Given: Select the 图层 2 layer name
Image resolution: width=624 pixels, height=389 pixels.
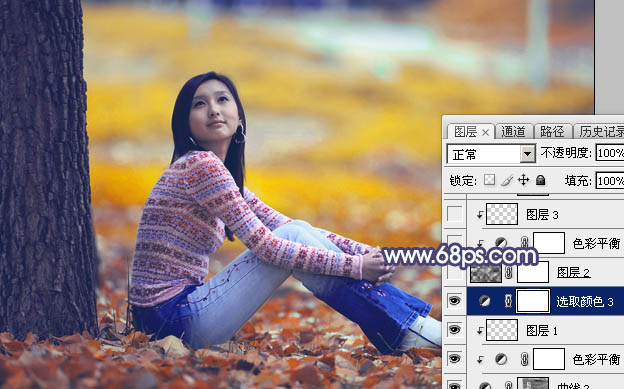Looking at the screenshot, I should 573,272.
